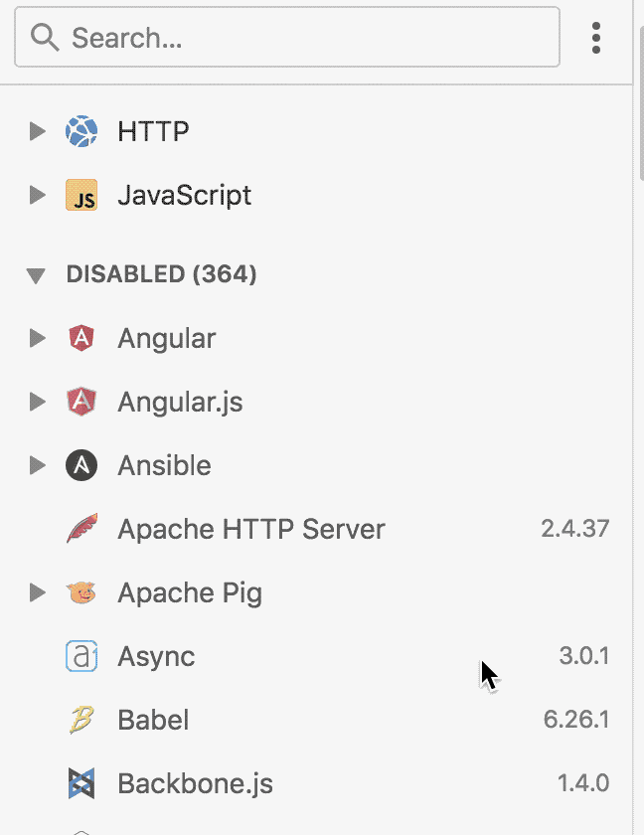644x835 pixels.
Task: Expand the JavaScript documentation tree
Action: [x=37, y=195]
